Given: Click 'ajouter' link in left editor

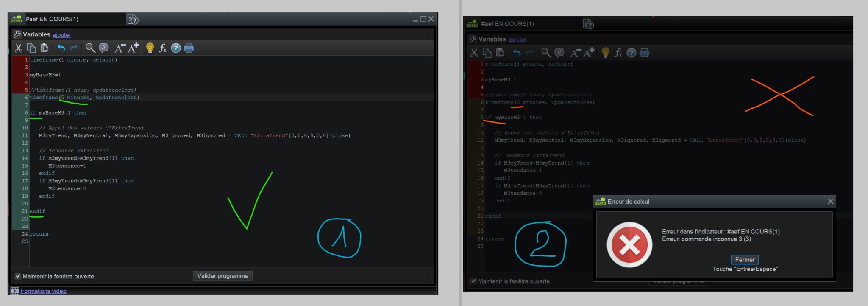Looking at the screenshot, I should [x=62, y=35].
